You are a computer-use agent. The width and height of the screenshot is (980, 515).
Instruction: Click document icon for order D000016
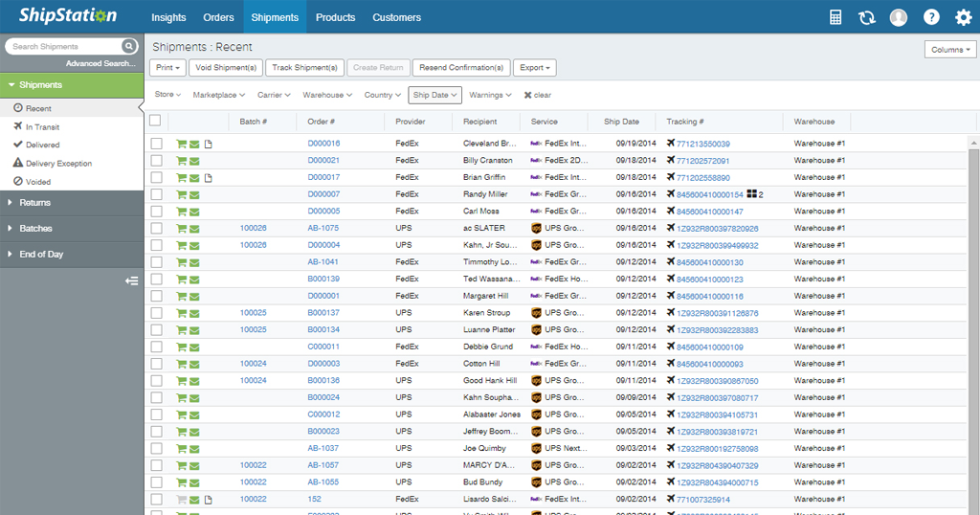pyautogui.click(x=208, y=144)
